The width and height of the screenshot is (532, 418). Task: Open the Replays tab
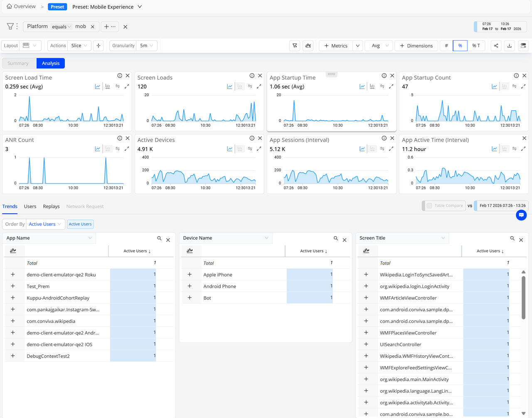(x=51, y=207)
